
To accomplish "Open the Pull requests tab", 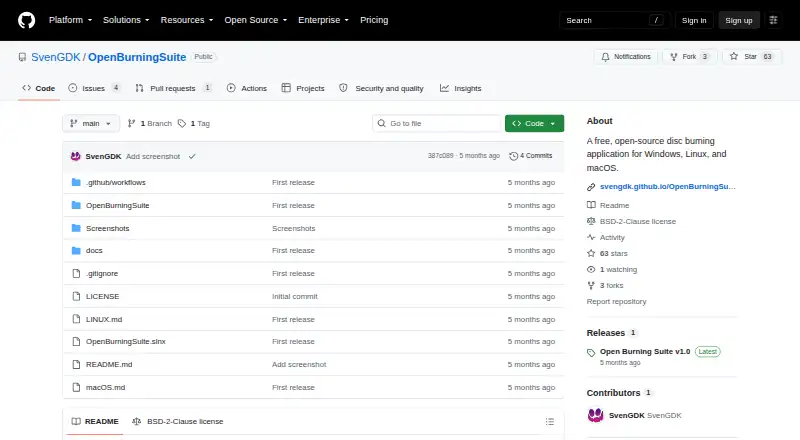I will point(173,88).
